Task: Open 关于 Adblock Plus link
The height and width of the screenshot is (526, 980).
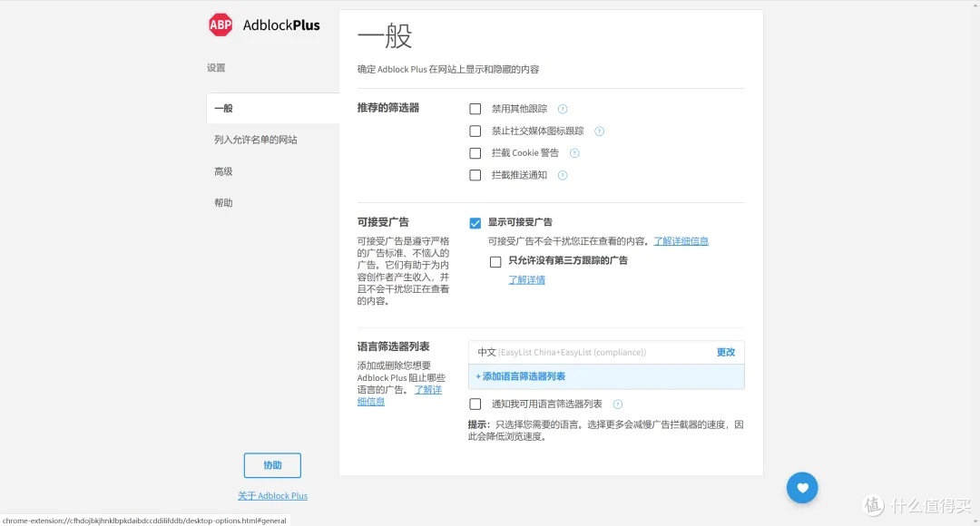Action: tap(272, 496)
